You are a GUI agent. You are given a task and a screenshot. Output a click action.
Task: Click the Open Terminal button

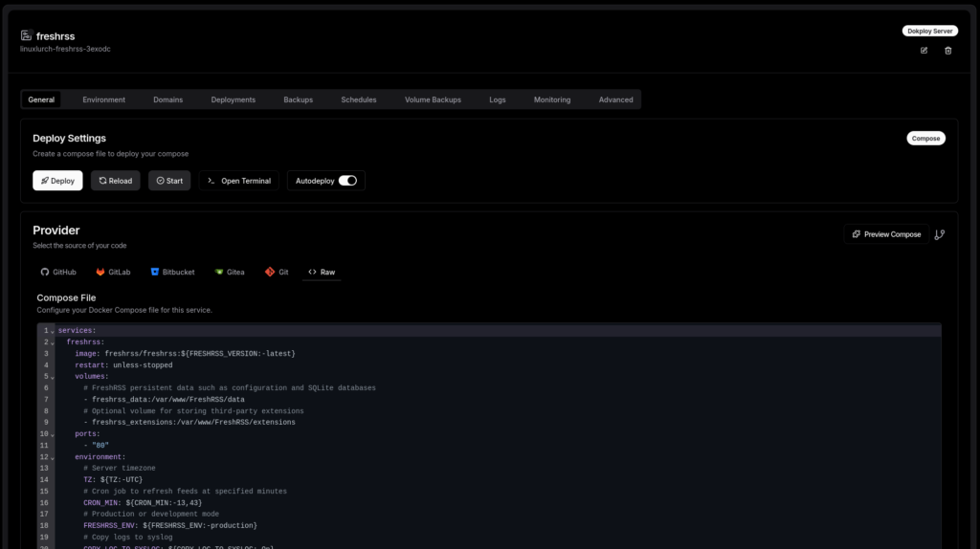(x=239, y=181)
